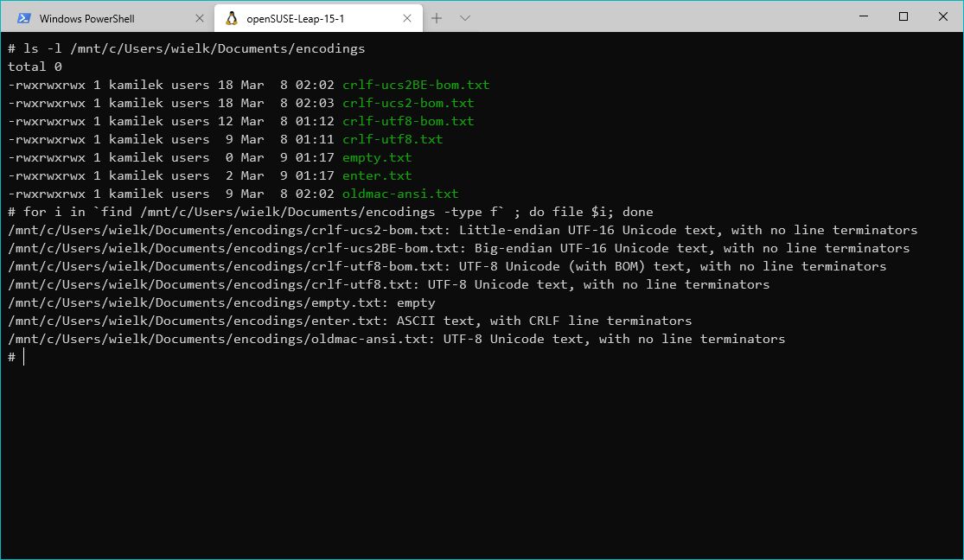Image resolution: width=964 pixels, height=560 pixels.
Task: Click the PowerShell icon on the first tab
Action: [x=24, y=18]
